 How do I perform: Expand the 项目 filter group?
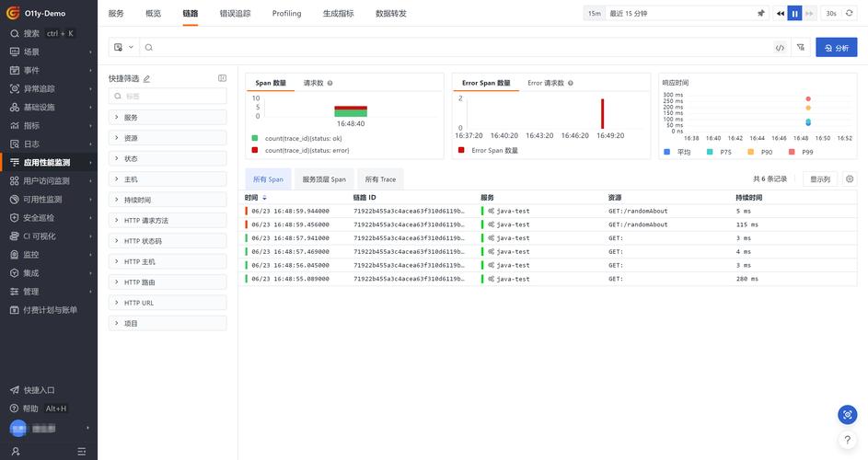pyautogui.click(x=168, y=323)
